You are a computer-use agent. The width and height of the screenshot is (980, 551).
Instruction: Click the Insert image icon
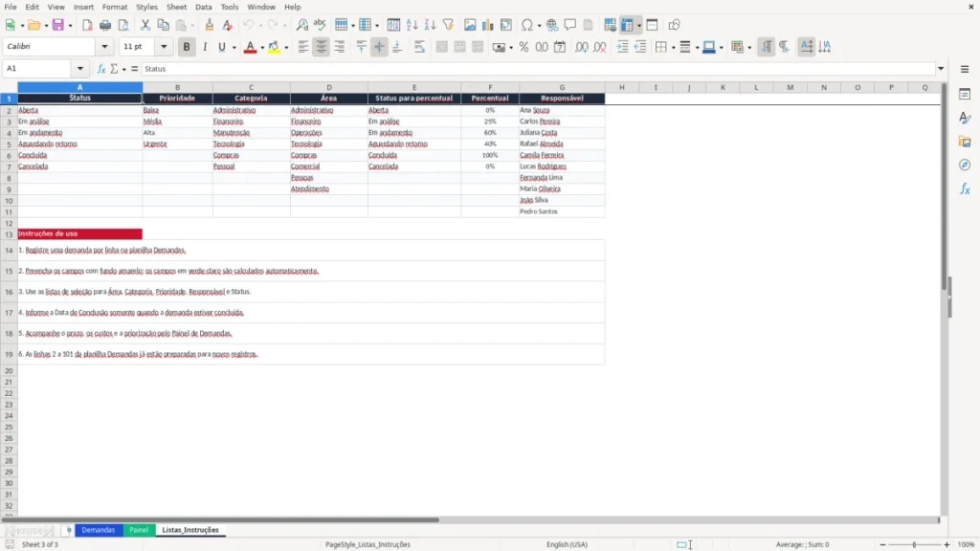[470, 25]
